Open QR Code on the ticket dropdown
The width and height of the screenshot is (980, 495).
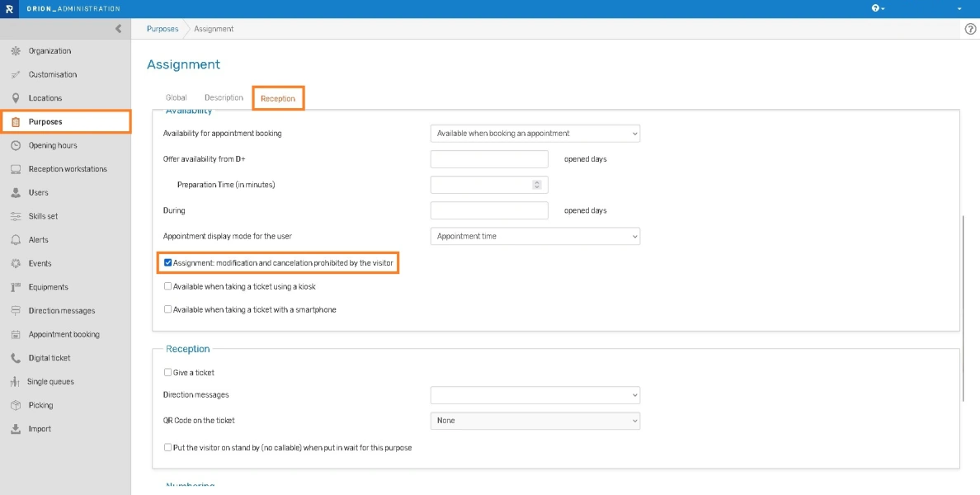(535, 421)
